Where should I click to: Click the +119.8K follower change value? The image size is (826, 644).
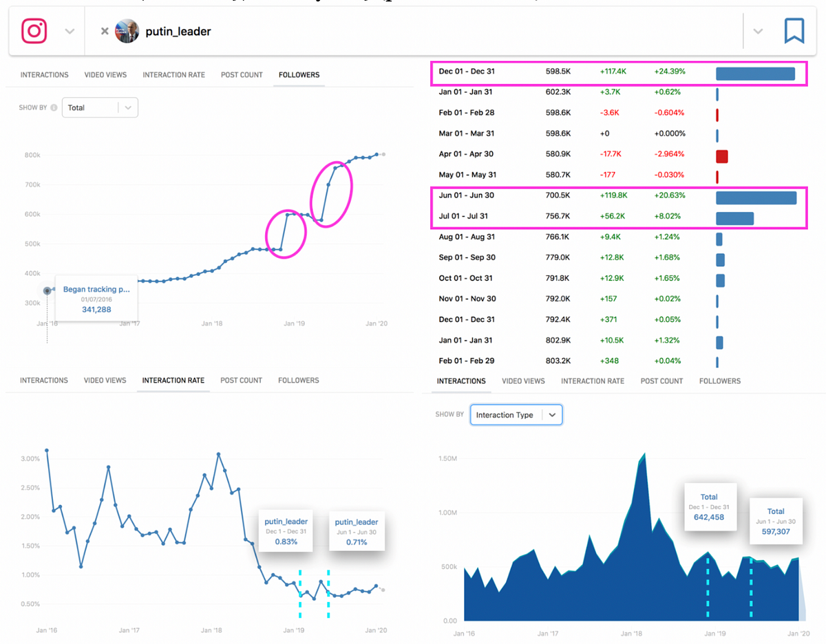(614, 195)
